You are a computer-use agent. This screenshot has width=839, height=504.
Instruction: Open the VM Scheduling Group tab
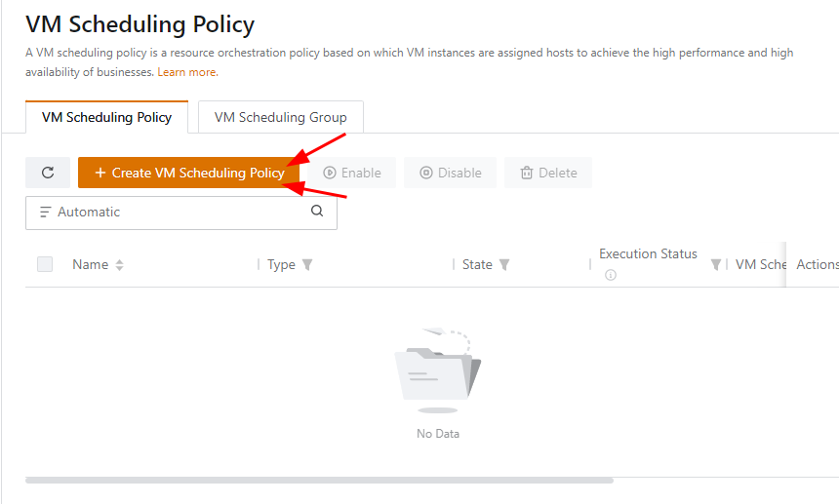coord(280,117)
